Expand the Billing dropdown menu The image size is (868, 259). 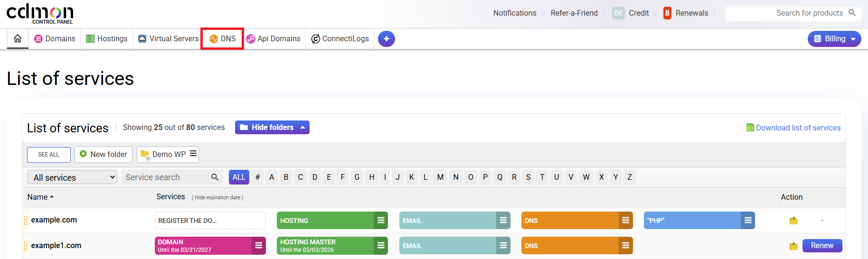[x=834, y=39]
